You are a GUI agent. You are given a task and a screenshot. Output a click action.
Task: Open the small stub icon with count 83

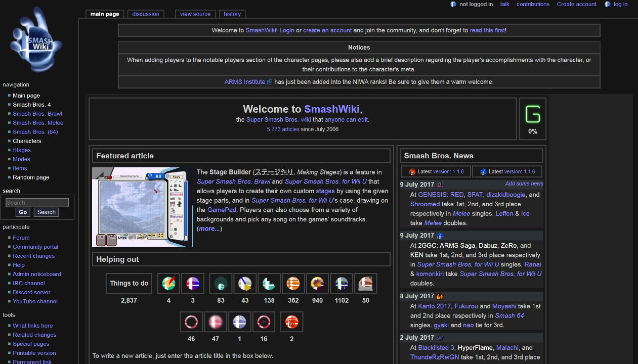(221, 283)
